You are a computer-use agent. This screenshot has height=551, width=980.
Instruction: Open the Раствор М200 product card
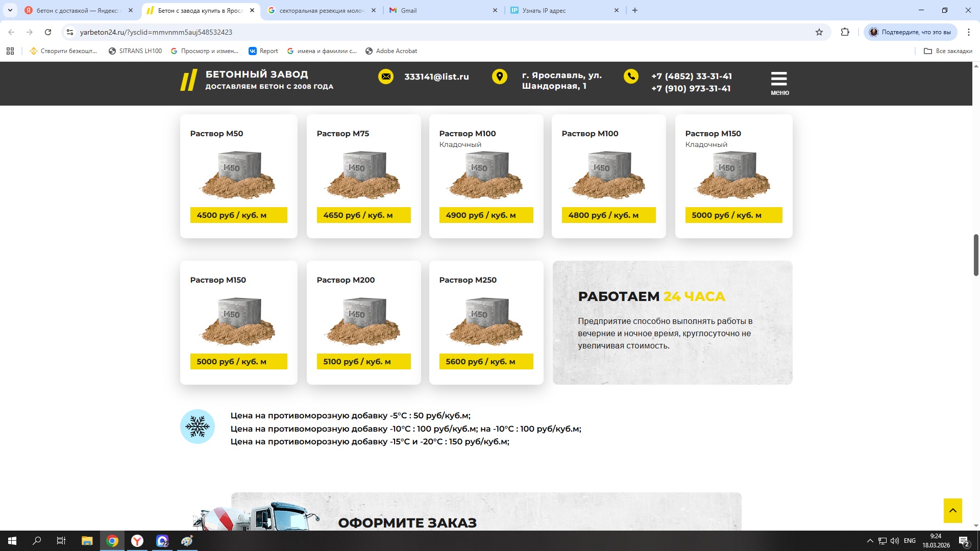pos(363,322)
